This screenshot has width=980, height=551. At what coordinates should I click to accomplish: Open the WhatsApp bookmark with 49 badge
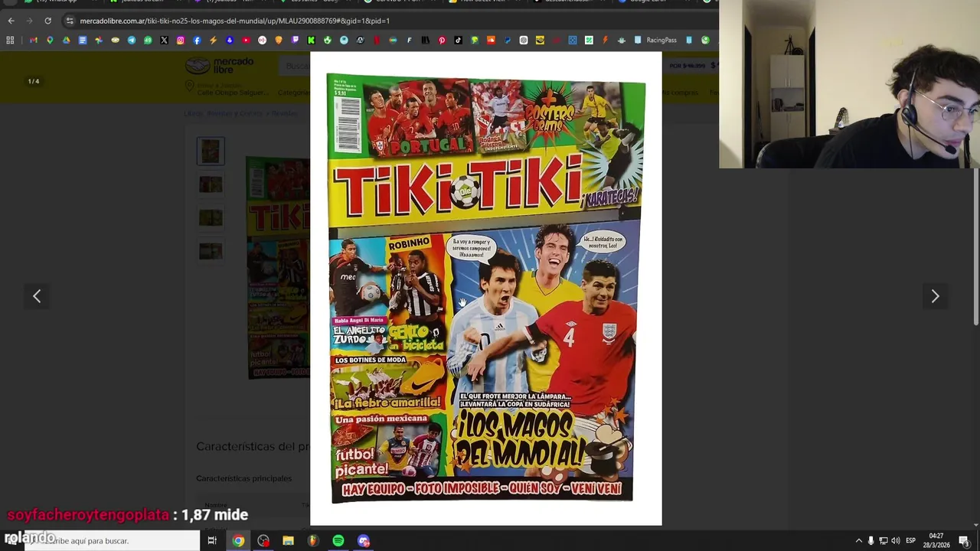pos(148,40)
